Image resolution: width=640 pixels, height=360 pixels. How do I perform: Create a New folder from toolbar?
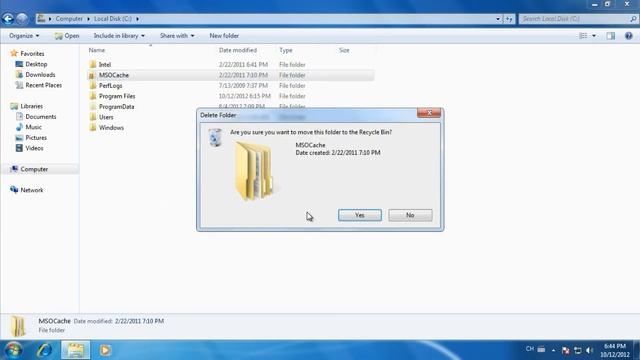tap(224, 36)
